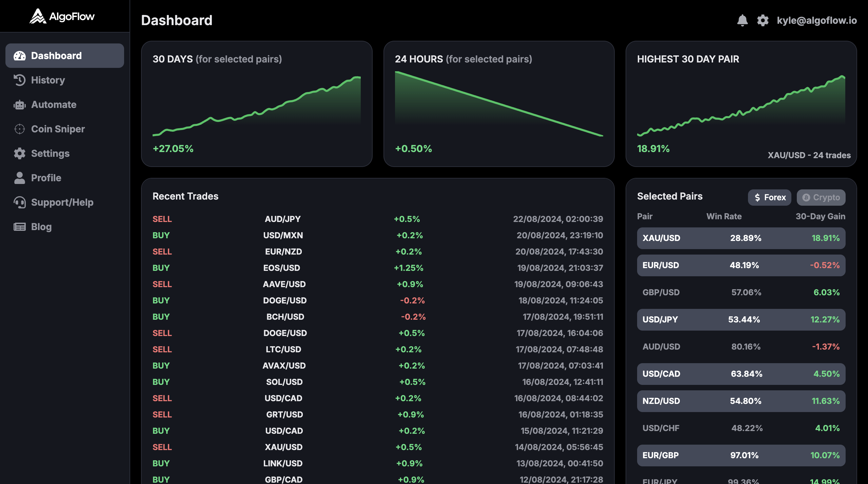The height and width of the screenshot is (484, 868).
Task: Click the AAVE/USD trade pair name
Action: (x=284, y=284)
